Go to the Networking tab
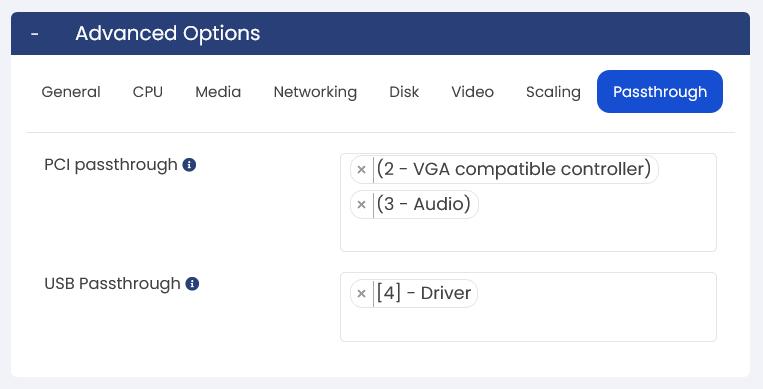The width and height of the screenshot is (763, 389). [315, 92]
